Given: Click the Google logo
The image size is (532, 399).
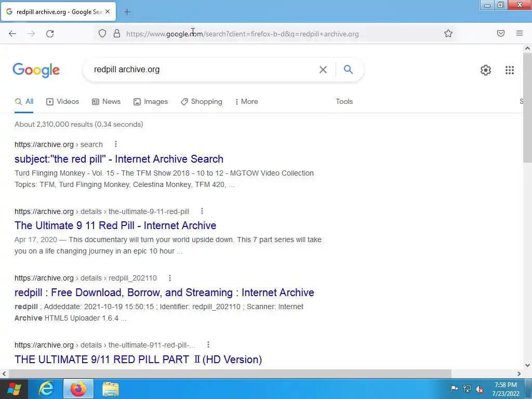Looking at the screenshot, I should pos(36,70).
